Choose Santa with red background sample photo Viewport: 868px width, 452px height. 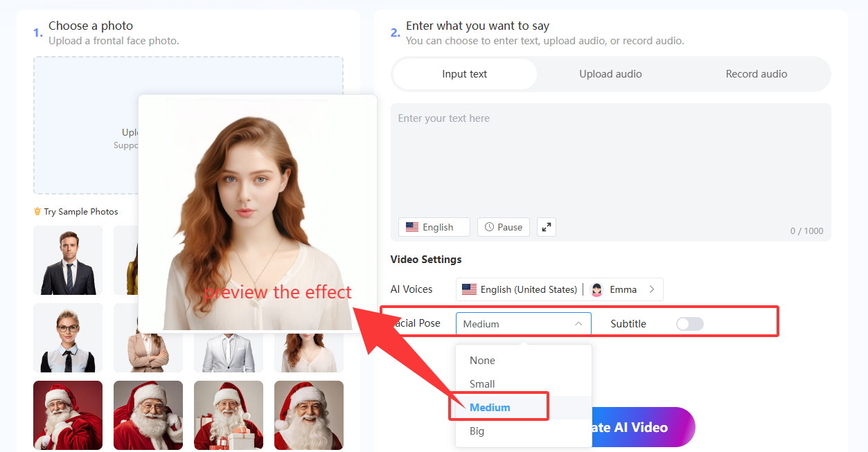(68, 415)
